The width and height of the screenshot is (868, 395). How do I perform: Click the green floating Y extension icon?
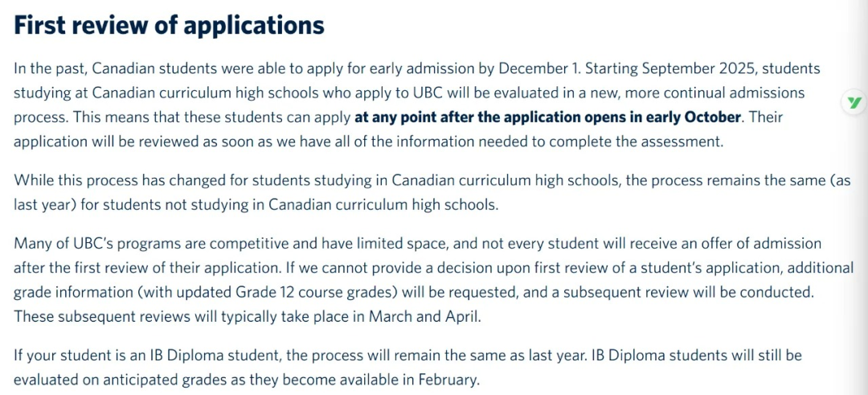tap(851, 103)
